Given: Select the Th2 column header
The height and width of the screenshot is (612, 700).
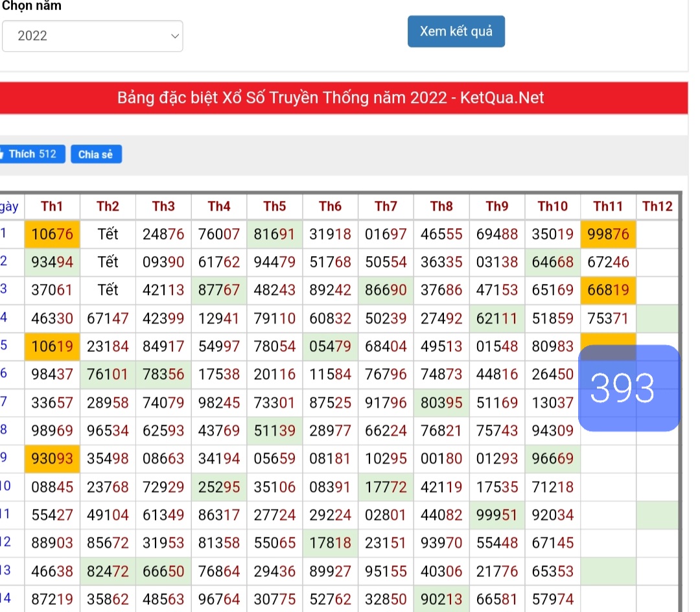Looking at the screenshot, I should tap(108, 206).
